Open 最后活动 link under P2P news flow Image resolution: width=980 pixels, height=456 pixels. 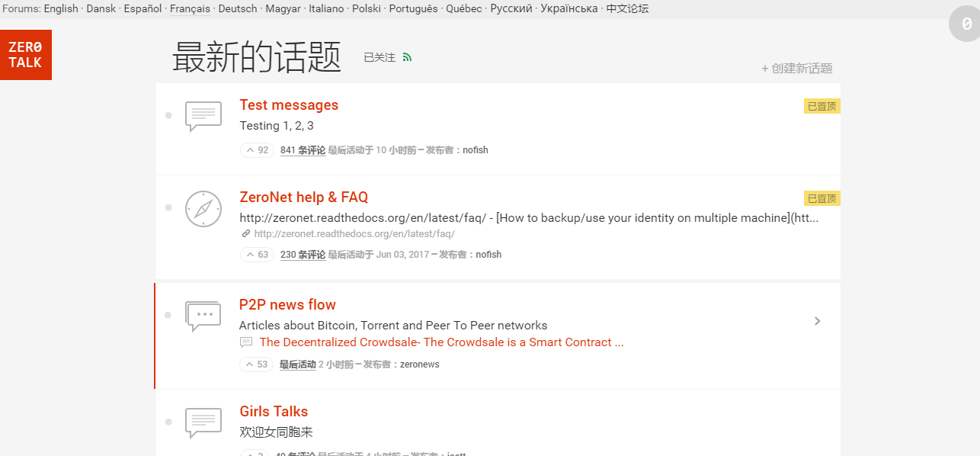pos(298,364)
